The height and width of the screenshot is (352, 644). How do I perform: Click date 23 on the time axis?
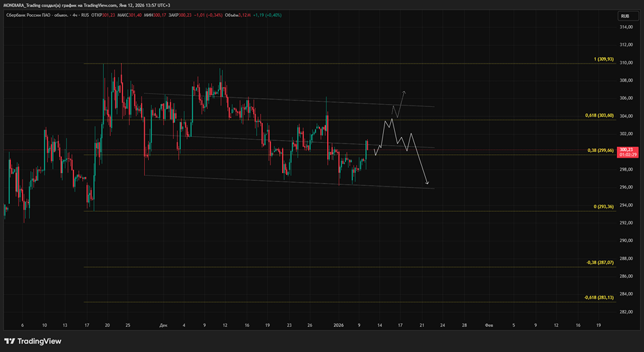click(x=289, y=326)
